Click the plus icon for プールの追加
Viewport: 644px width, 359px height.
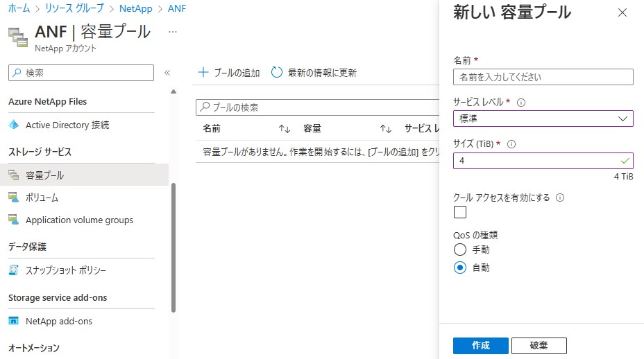point(203,73)
